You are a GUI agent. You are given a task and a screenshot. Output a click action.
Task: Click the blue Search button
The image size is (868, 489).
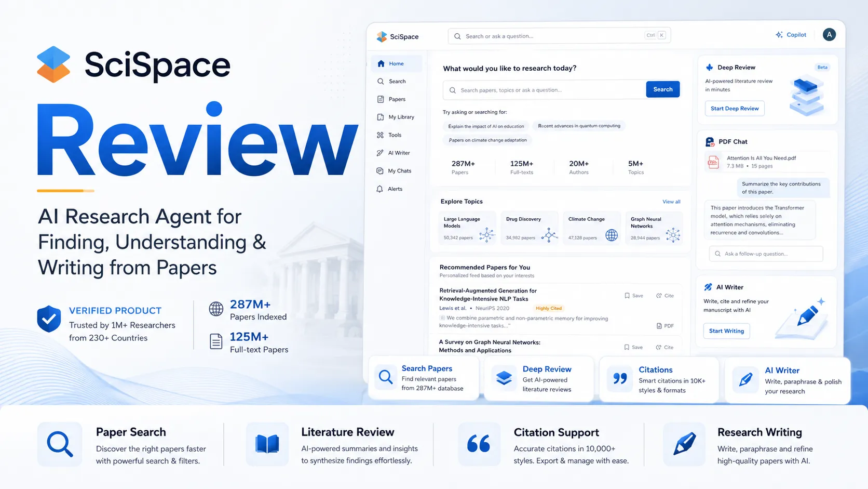663,89
